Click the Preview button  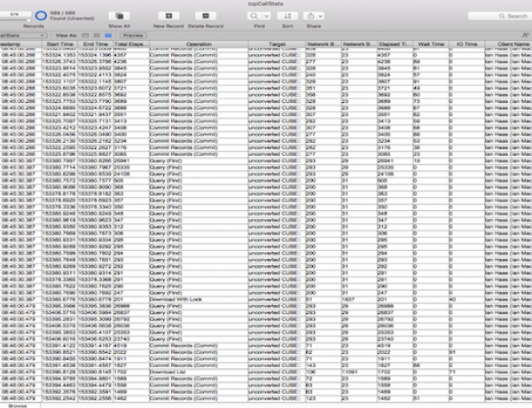133,34
